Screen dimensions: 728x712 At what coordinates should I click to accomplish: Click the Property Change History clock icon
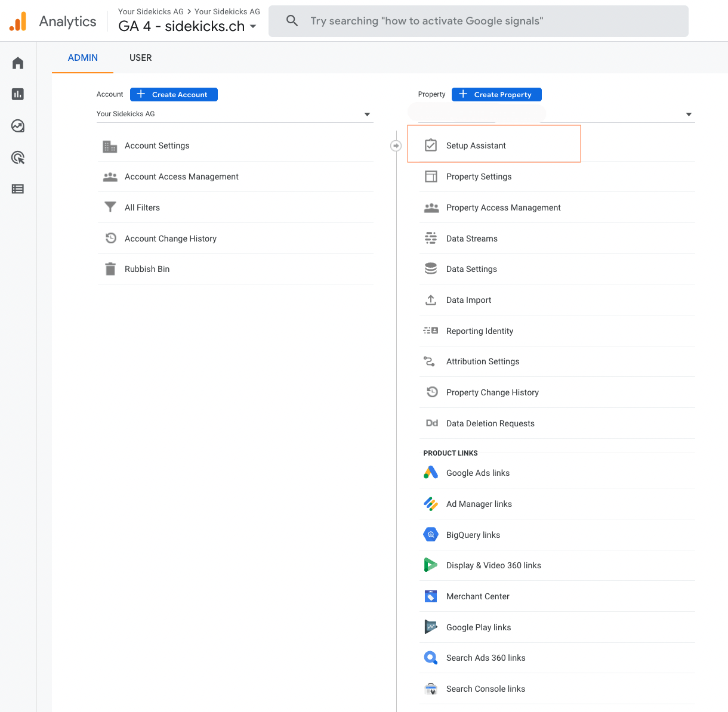pos(432,392)
